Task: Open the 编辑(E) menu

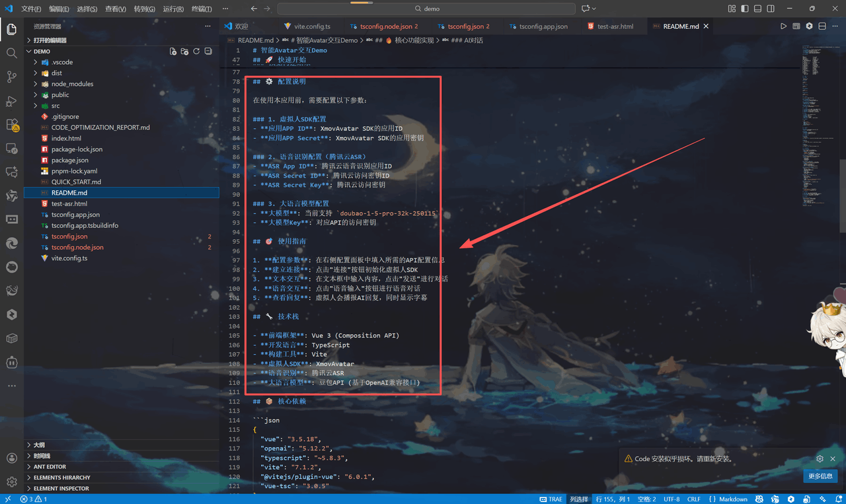Action: click(59, 9)
